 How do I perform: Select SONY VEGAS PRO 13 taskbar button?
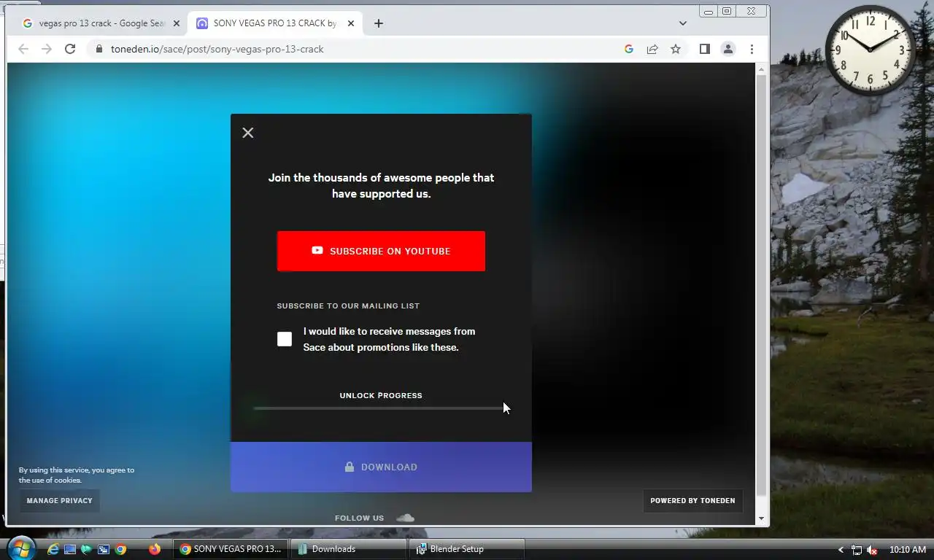pos(231,549)
